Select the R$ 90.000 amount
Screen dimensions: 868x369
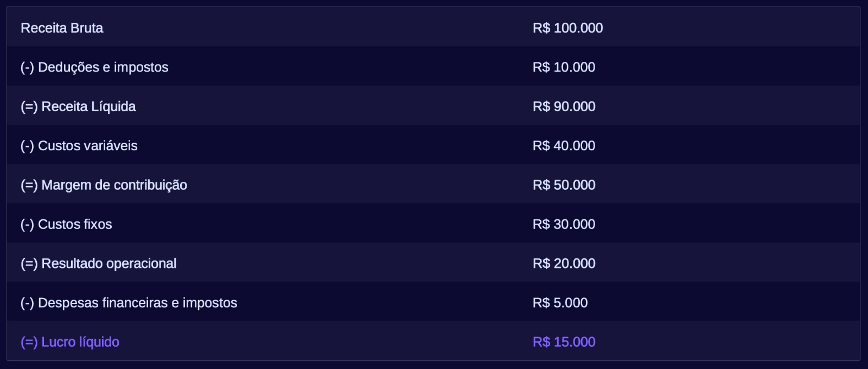coord(564,106)
